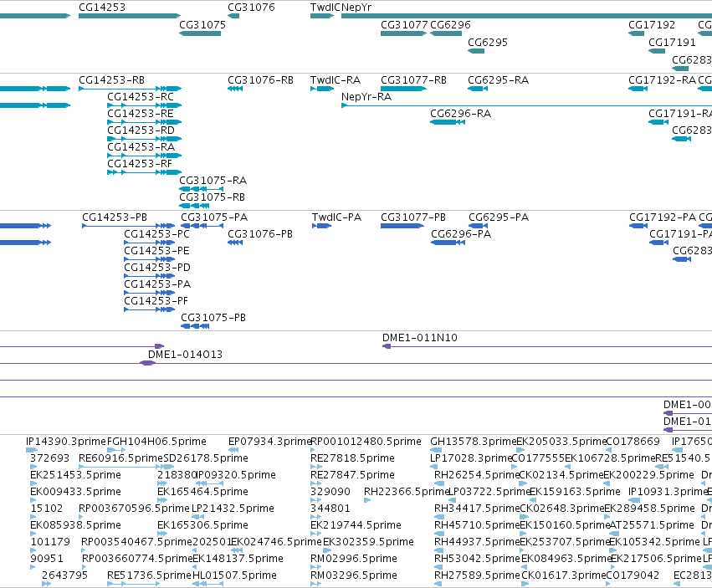The image size is (712, 588).
Task: Open EST HL01507.5prime
Action: (234, 575)
